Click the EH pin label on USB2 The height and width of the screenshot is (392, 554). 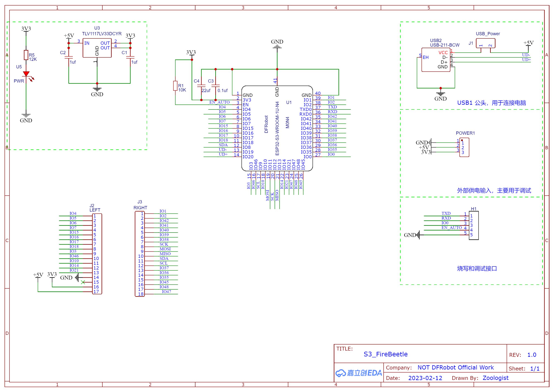click(425, 57)
